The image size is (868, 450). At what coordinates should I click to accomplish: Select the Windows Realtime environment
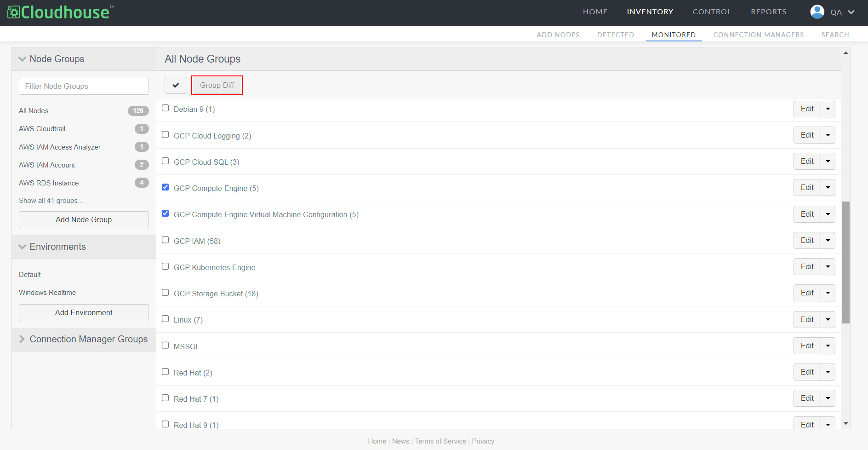pos(47,293)
